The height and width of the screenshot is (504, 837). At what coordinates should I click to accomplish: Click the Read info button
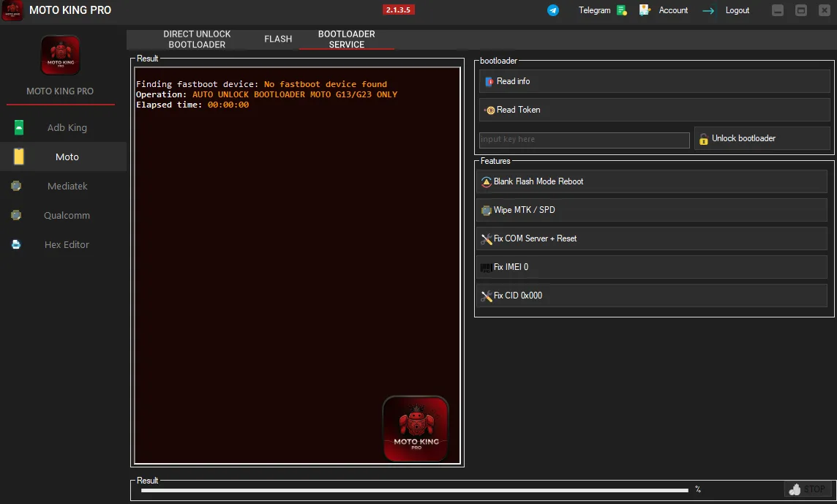click(x=654, y=81)
